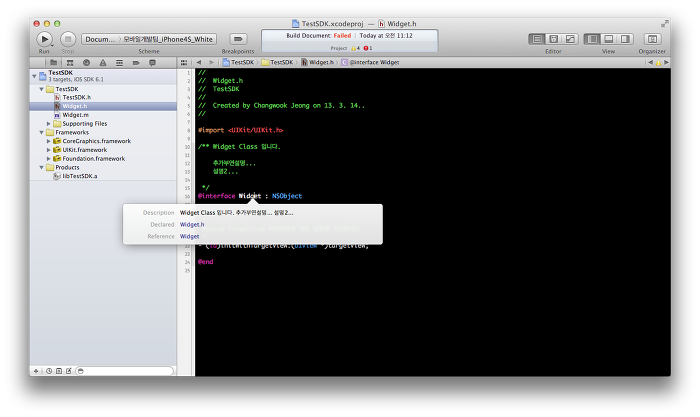Click Widget.h in the jump bar
This screenshot has height=417, width=700.
[317, 63]
